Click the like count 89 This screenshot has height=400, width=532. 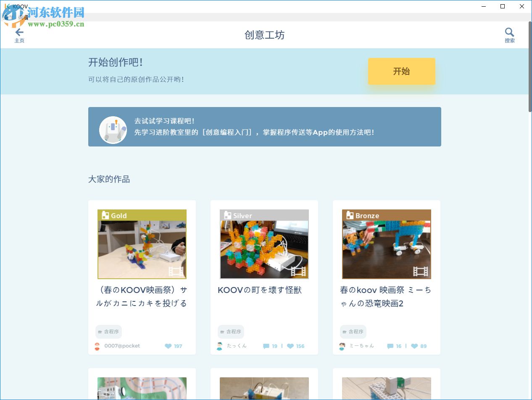pyautogui.click(x=423, y=346)
